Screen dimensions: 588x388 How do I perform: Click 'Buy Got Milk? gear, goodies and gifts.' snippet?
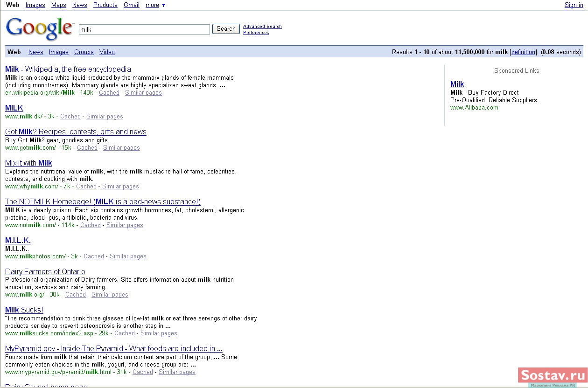[57, 140]
